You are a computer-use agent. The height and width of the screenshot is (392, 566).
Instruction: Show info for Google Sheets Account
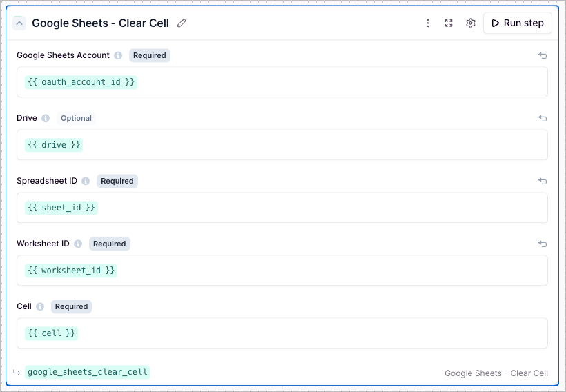click(x=118, y=56)
